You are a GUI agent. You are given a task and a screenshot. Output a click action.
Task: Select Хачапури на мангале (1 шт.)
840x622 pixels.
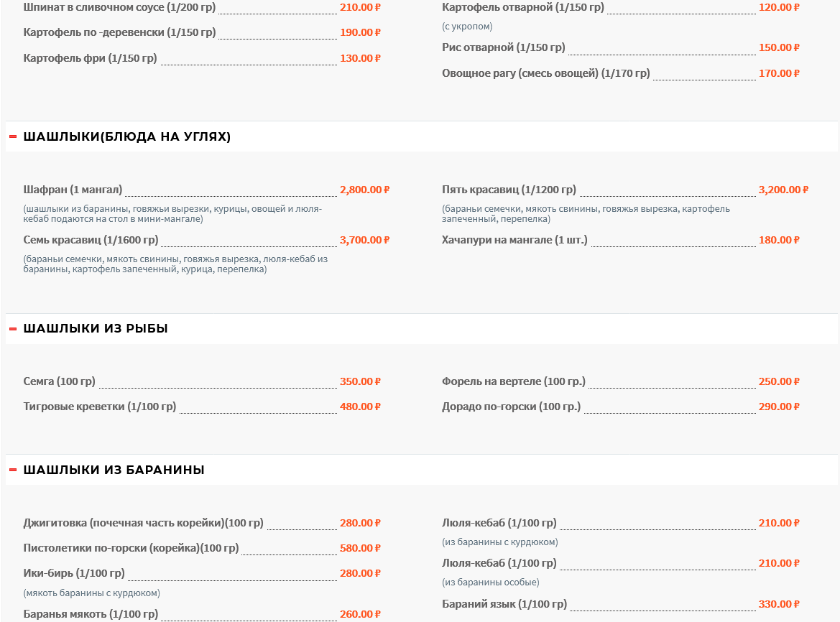pyautogui.click(x=514, y=240)
